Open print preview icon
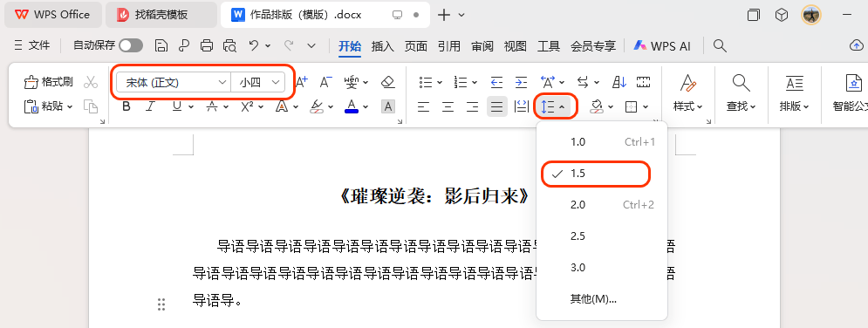 click(229, 45)
